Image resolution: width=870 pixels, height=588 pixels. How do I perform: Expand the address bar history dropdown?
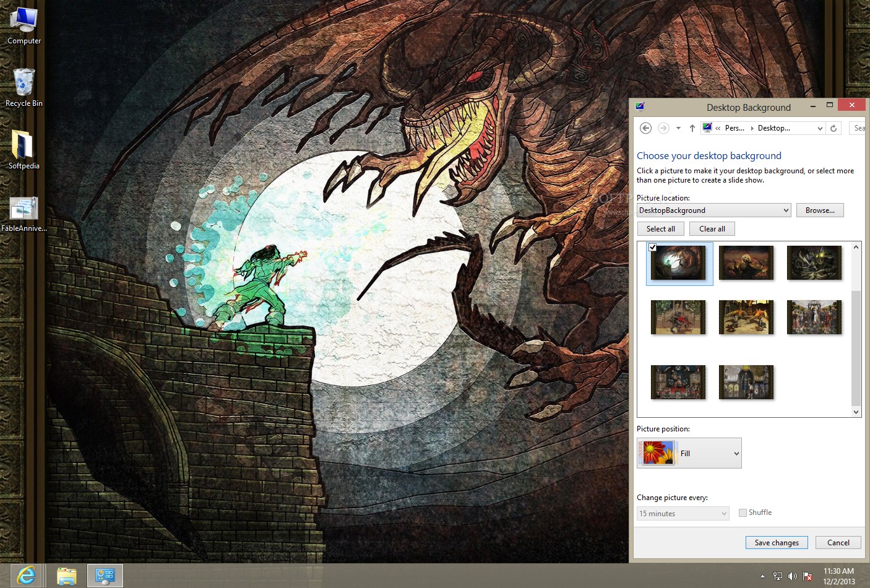point(820,128)
